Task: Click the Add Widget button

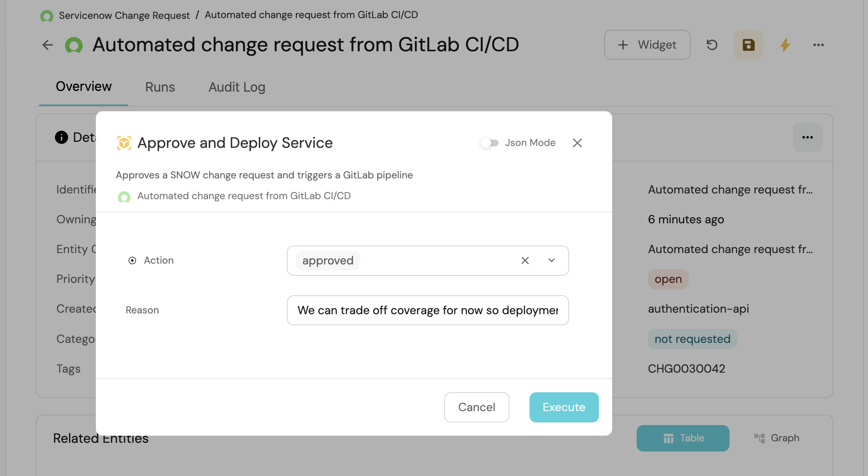Action: (x=647, y=45)
